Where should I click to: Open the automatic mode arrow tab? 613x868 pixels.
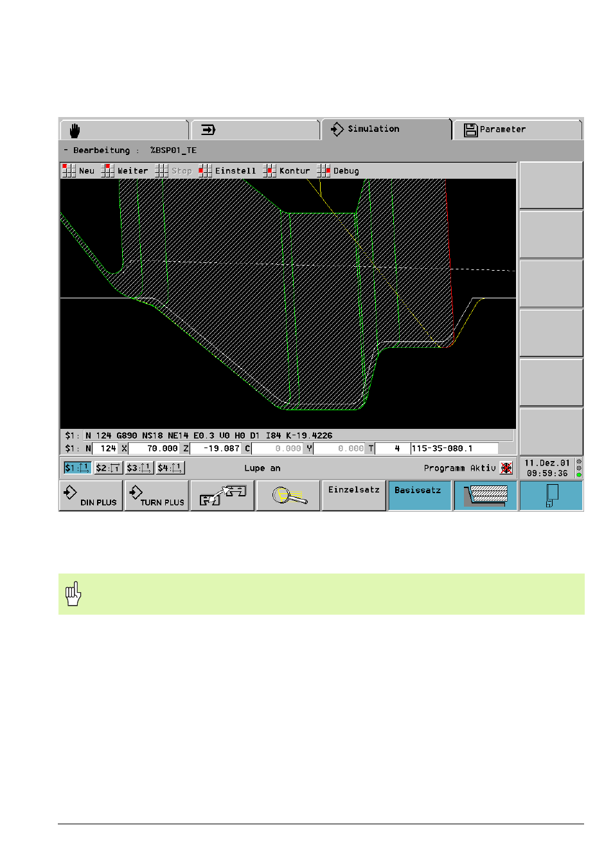pos(255,130)
